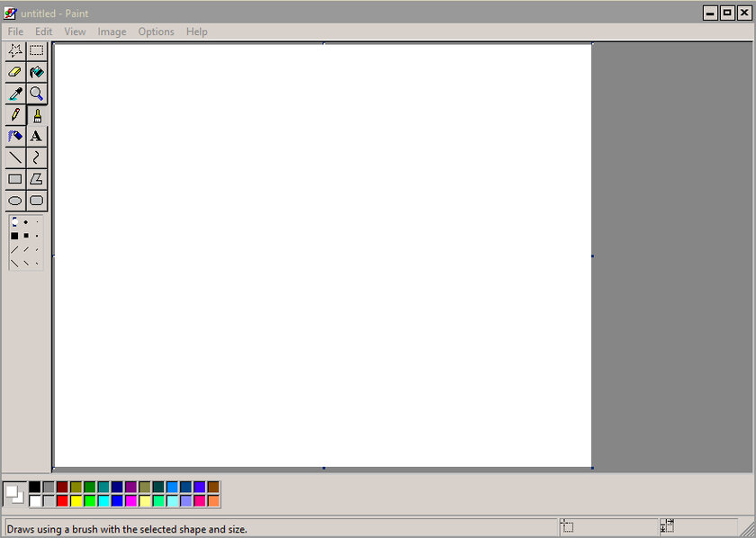Pick the orange color swatch
Screen dimensions: 756x538
click(213, 501)
